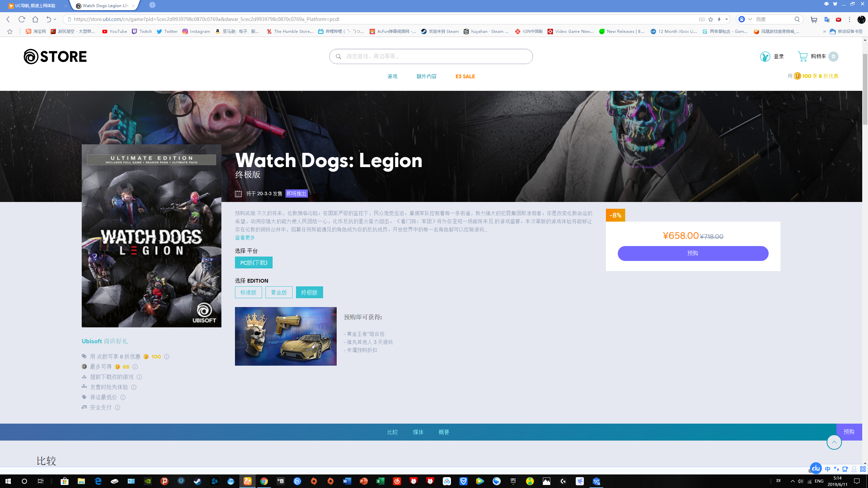Open search engine selector dropdown
The height and width of the screenshot is (488, 868).
(750, 19)
